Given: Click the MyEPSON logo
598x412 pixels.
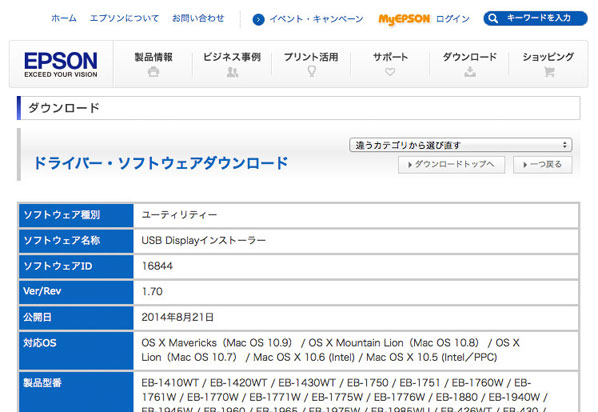Looking at the screenshot, I should (x=404, y=19).
